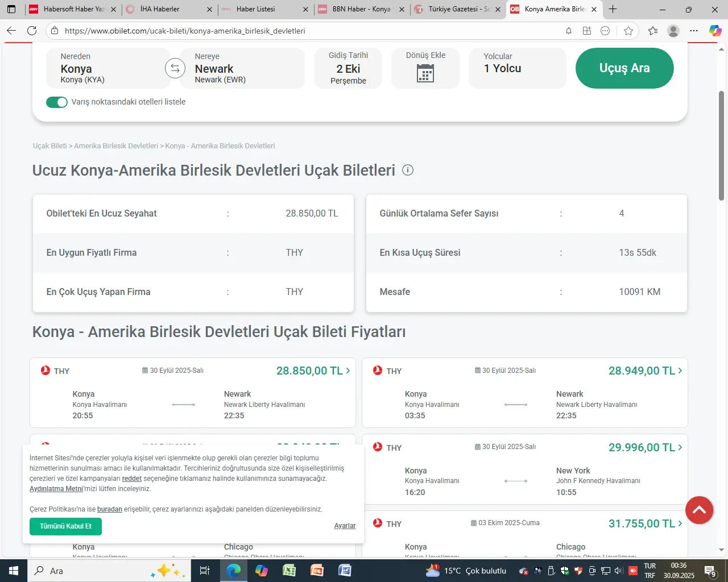Viewport: 728px width, 582px height.
Task: Open Edge Settings and more menu
Action: [694, 31]
